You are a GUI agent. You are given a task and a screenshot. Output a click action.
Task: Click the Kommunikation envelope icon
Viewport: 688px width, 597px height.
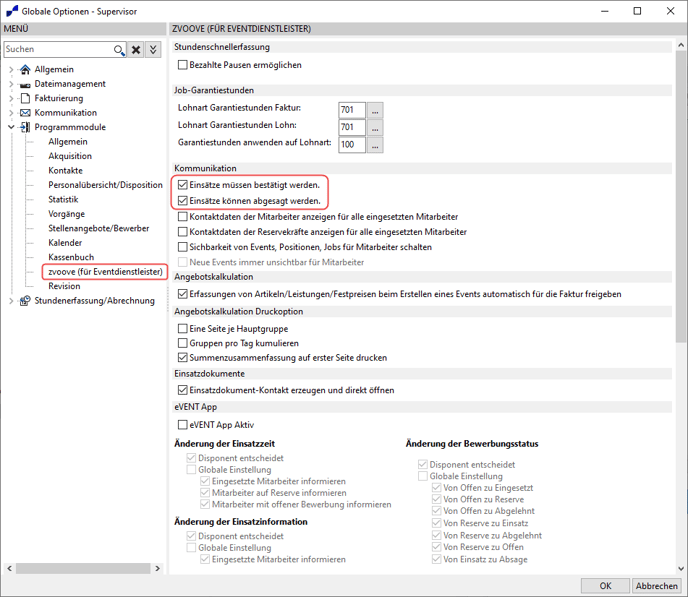(x=25, y=113)
